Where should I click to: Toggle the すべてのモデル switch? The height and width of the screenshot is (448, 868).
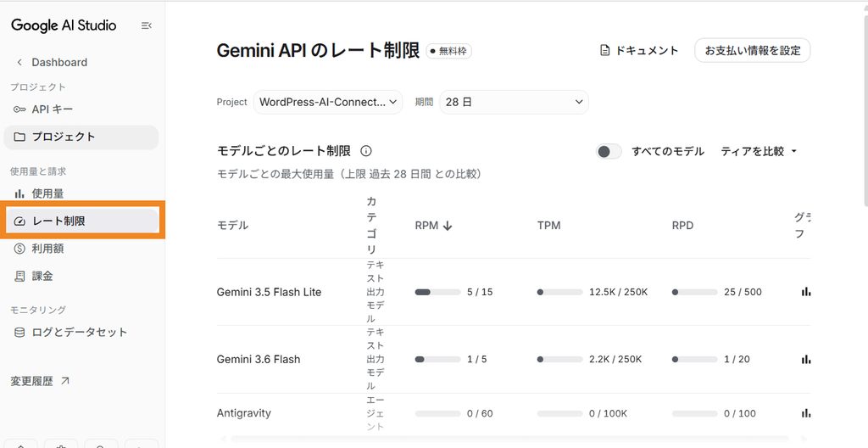pos(609,151)
